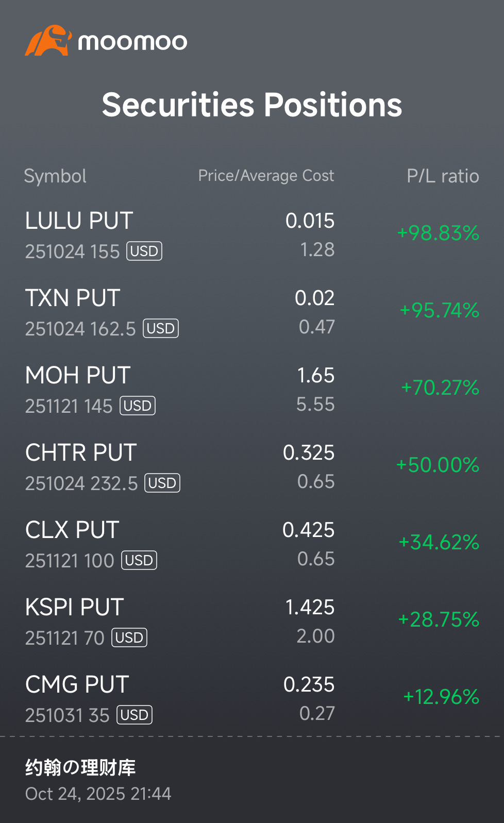Tap the +70.27% P/L ratio value
The image size is (504, 823).
point(440,388)
